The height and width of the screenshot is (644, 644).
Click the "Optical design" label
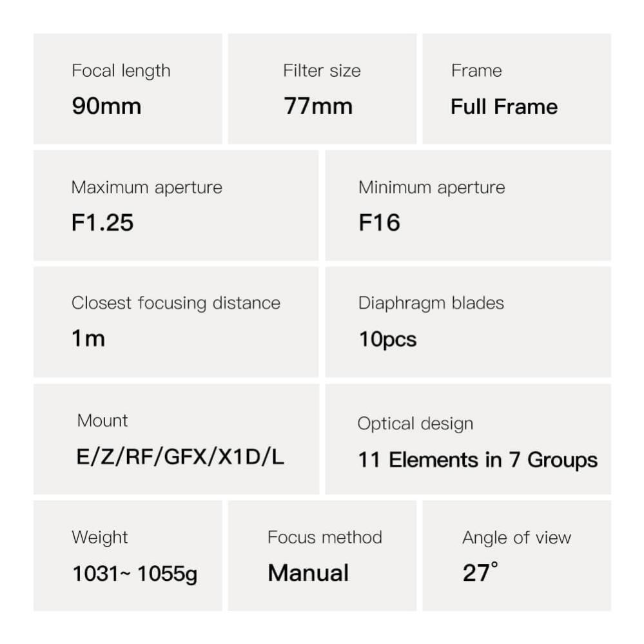pos(416,424)
